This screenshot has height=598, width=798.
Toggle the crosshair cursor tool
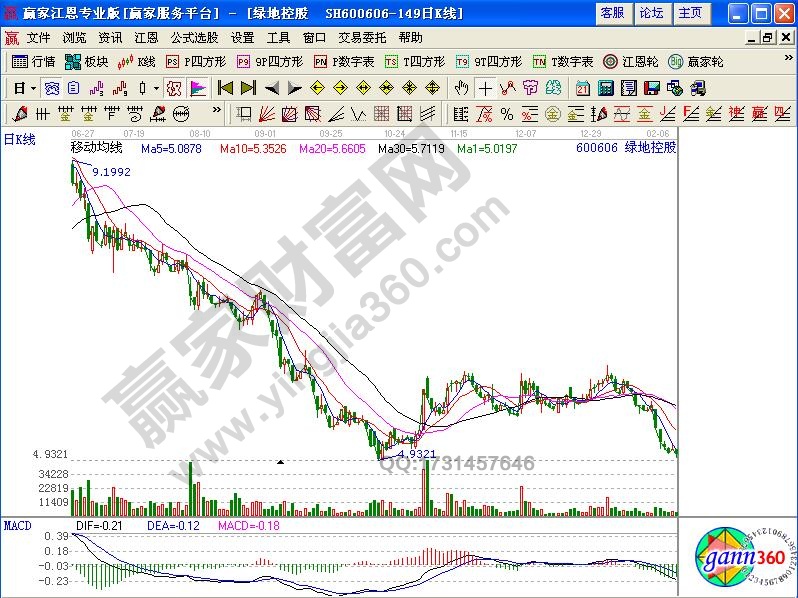pyautogui.click(x=484, y=87)
